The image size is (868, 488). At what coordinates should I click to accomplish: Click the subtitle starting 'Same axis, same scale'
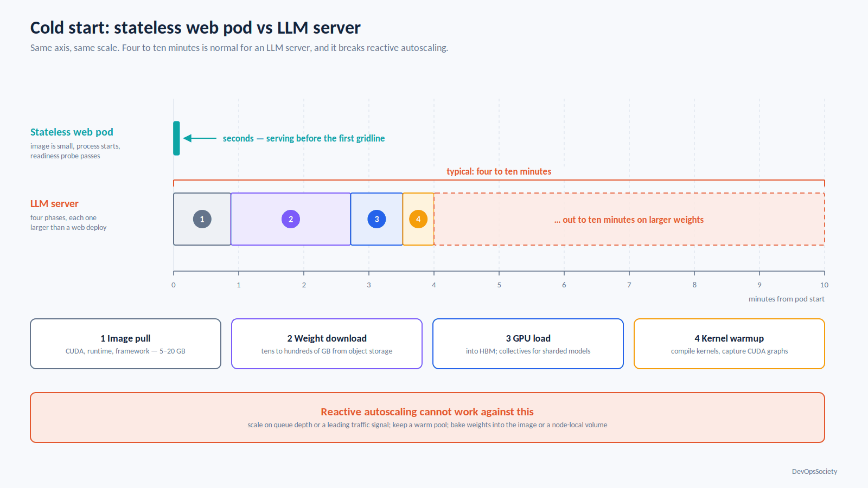point(239,48)
